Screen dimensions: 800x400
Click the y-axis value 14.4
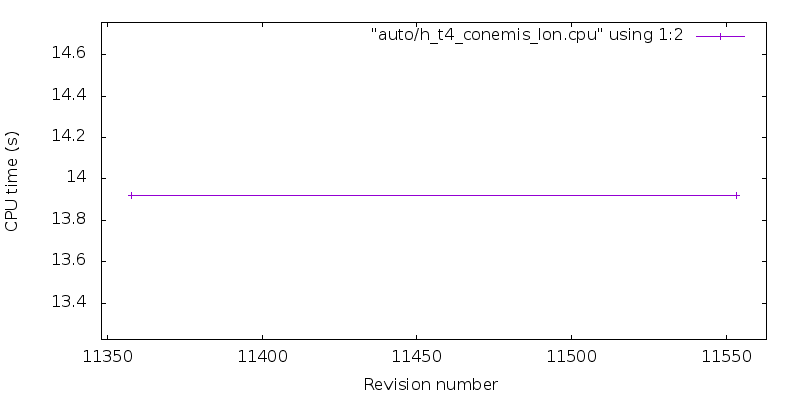pyautogui.click(x=68, y=95)
